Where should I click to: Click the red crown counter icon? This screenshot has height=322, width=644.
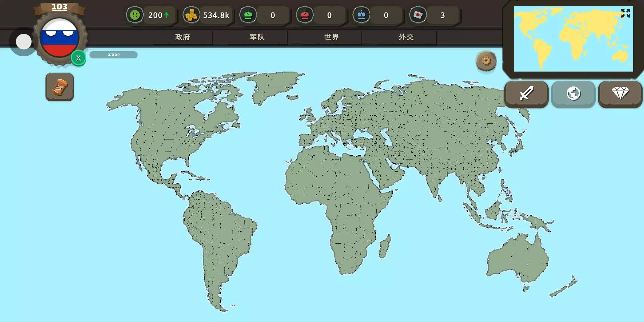pyautogui.click(x=305, y=15)
